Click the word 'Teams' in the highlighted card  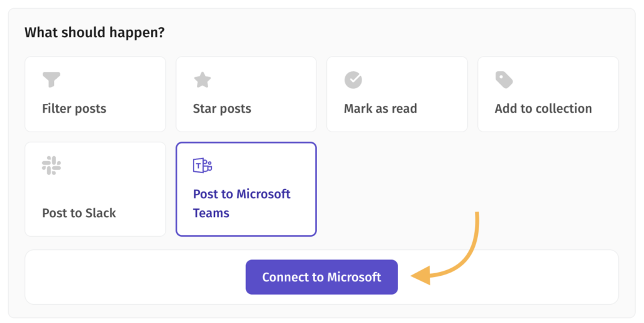(211, 213)
